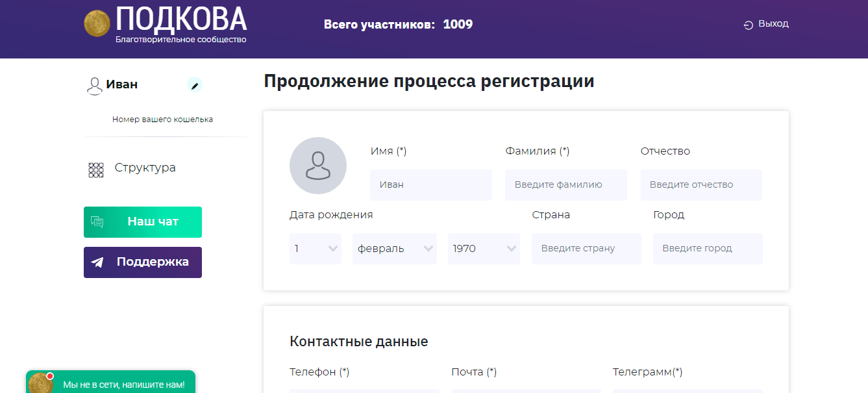Image resolution: width=868 pixels, height=393 pixels.
Task: Open the birth year dropdown showing 1970
Action: (484, 249)
